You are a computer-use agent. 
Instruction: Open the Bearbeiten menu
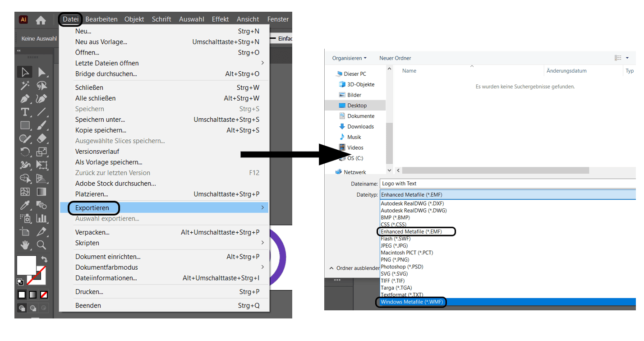pyautogui.click(x=101, y=19)
